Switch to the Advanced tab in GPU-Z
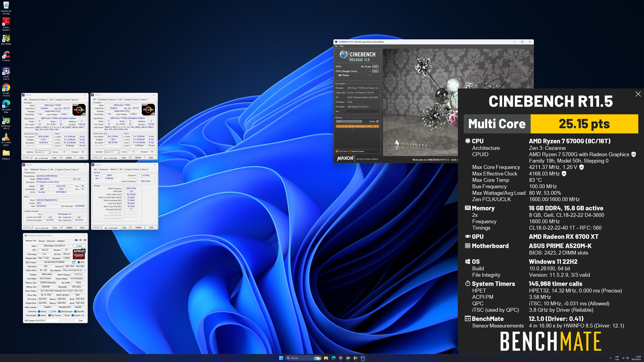 51,241
